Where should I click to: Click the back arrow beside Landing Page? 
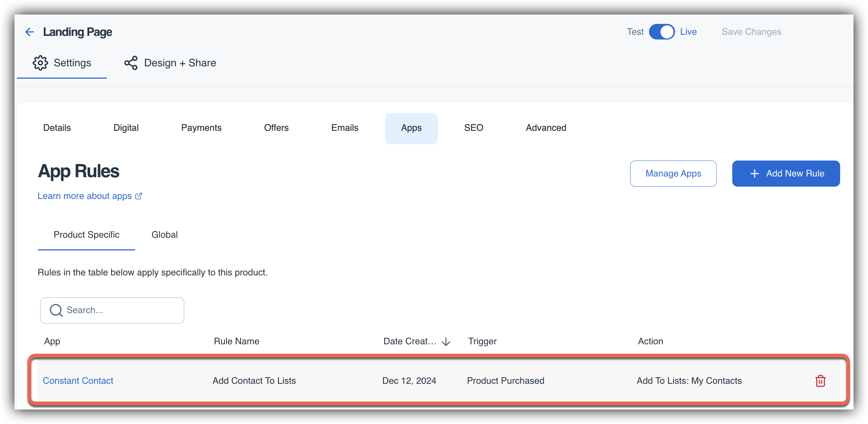click(29, 32)
